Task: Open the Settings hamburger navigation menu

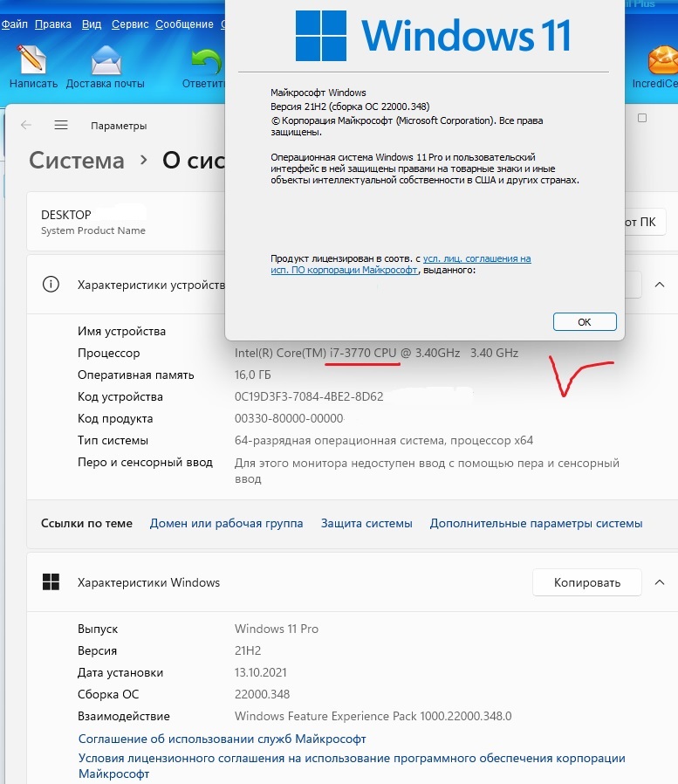Action: click(61, 125)
